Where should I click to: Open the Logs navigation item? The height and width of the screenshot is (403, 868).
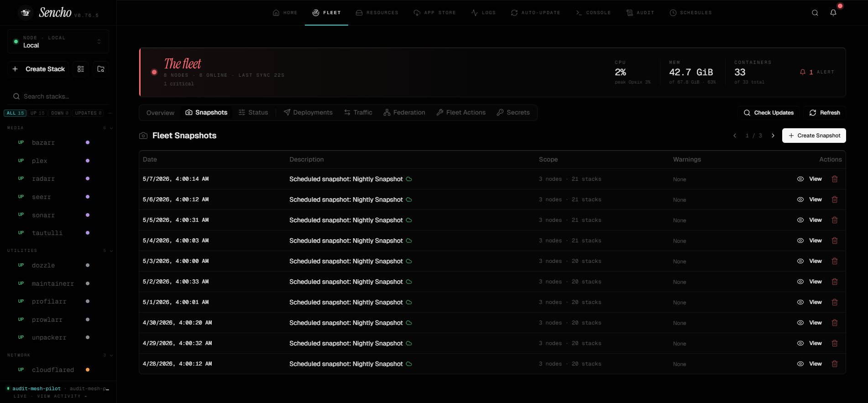point(483,13)
